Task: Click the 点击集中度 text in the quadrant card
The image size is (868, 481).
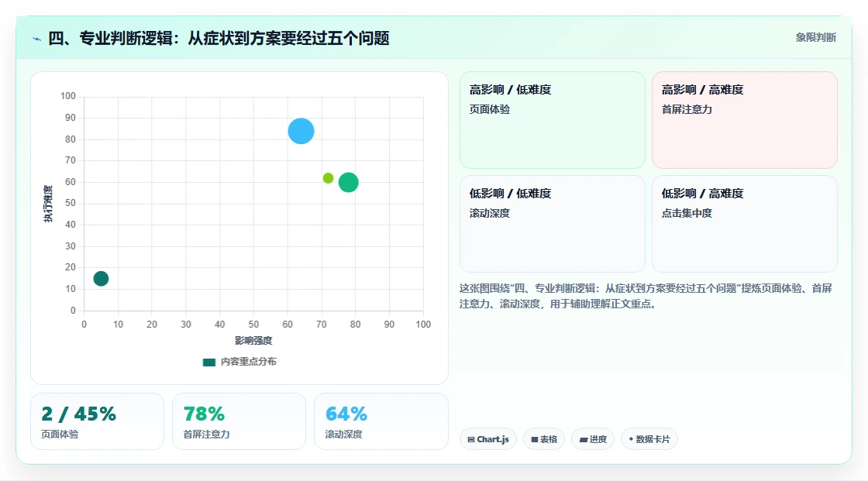Action: (687, 213)
